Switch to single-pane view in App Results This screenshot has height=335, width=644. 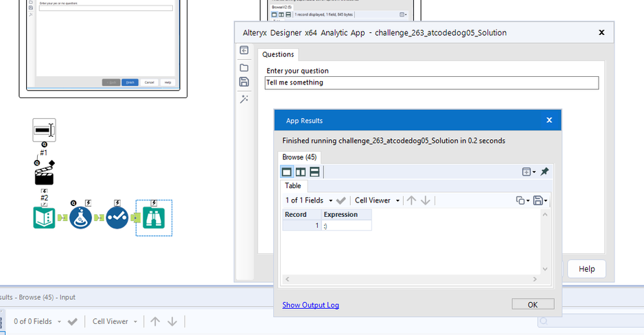pyautogui.click(x=287, y=172)
